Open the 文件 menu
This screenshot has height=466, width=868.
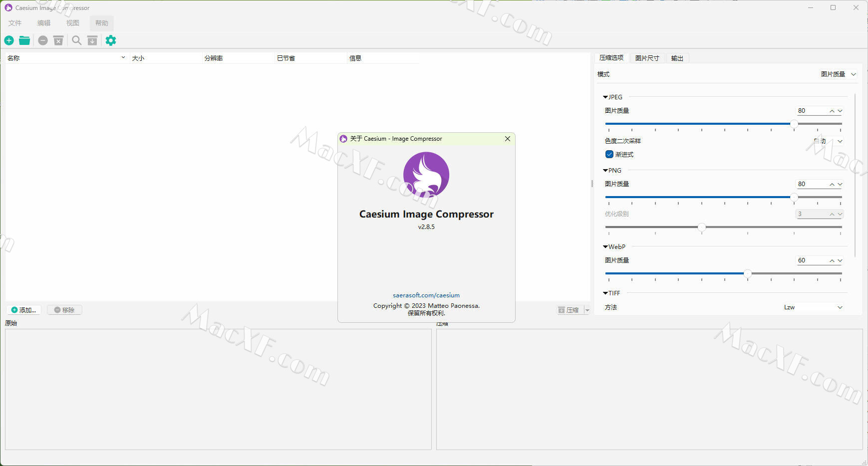pyautogui.click(x=15, y=23)
